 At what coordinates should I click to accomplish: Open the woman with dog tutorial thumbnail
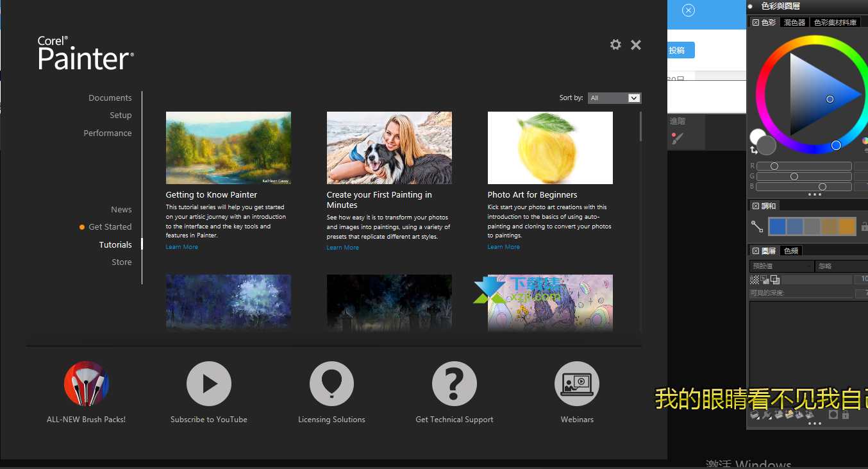pyautogui.click(x=389, y=148)
